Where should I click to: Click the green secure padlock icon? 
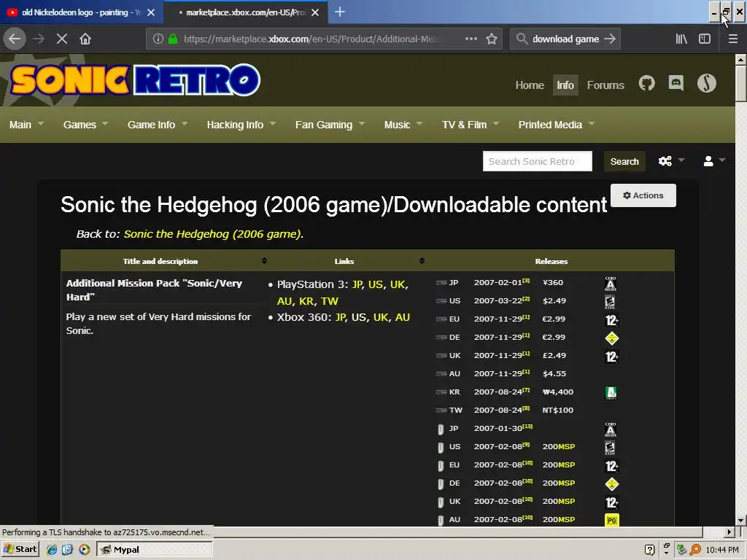173,39
